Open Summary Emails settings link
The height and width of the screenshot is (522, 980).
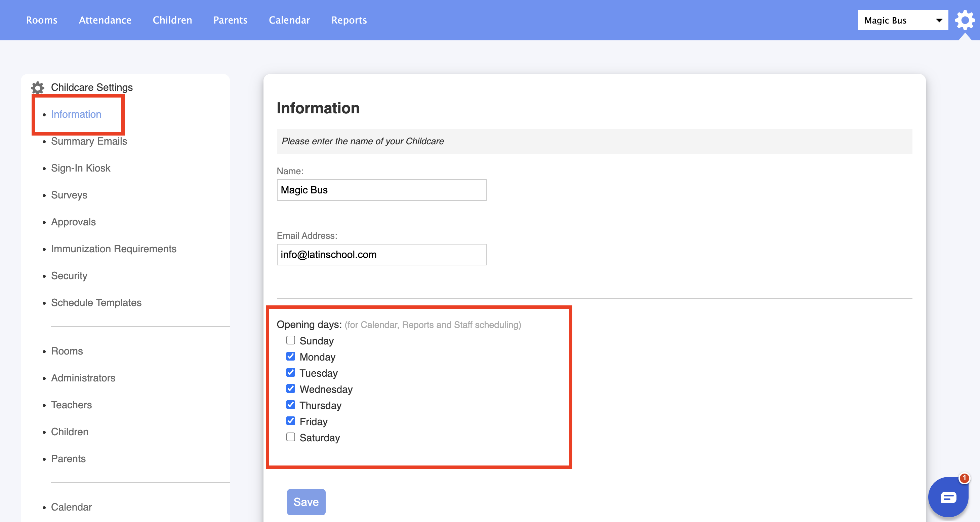89,141
